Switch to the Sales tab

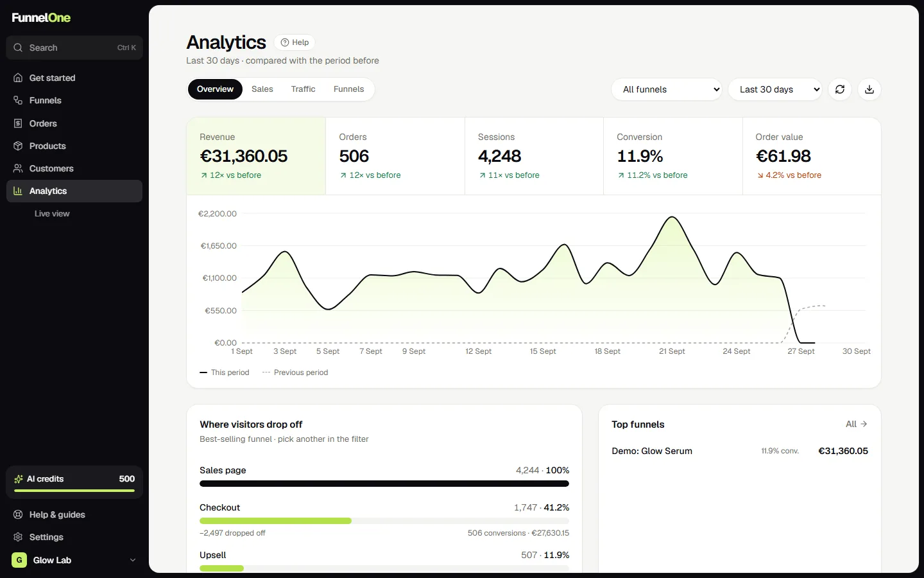click(262, 89)
